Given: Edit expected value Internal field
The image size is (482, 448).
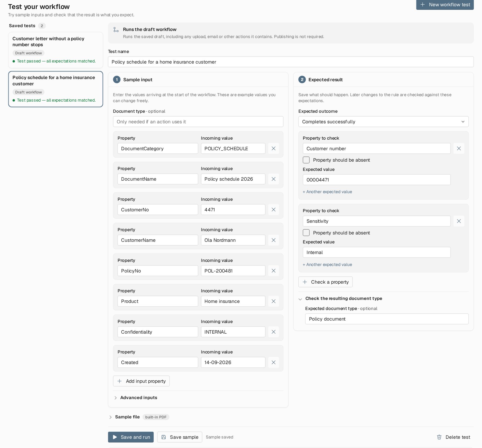Looking at the screenshot, I should (x=377, y=252).
